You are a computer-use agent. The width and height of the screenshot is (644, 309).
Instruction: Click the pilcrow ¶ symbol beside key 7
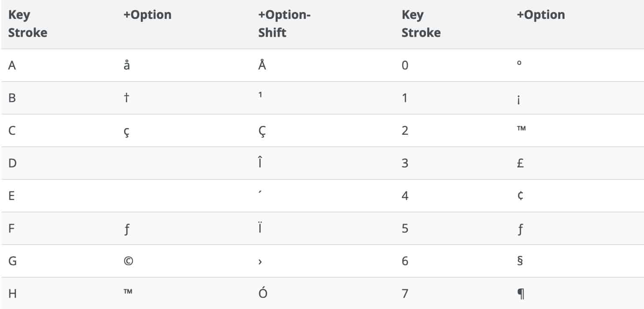[x=521, y=294]
